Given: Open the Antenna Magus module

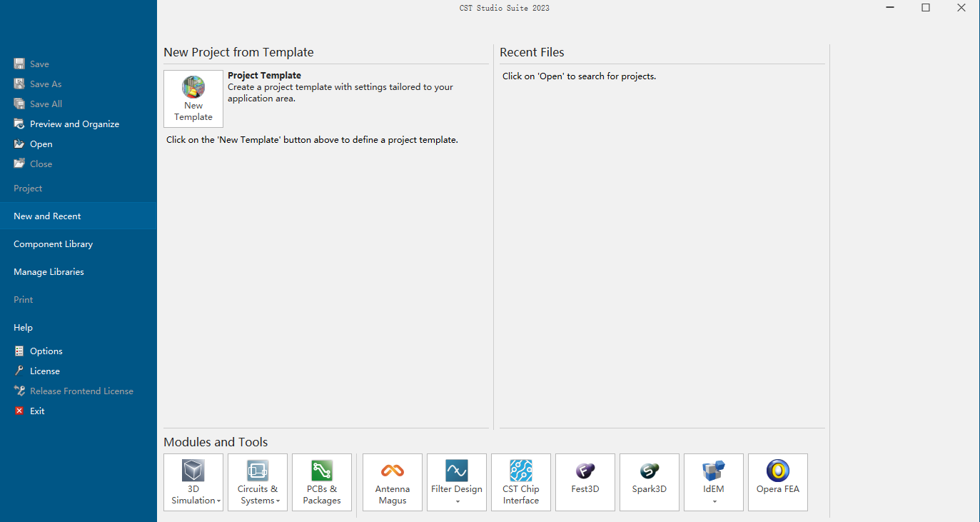Looking at the screenshot, I should coord(392,482).
